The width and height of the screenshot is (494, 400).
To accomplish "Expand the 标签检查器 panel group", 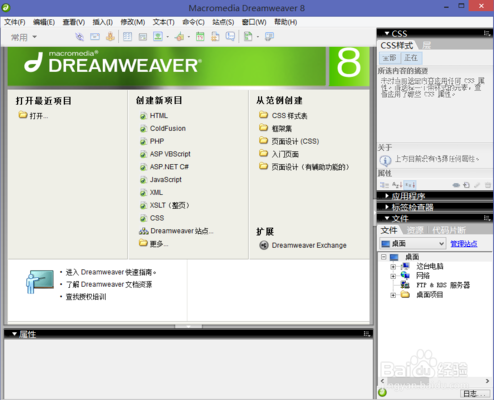I will point(387,207).
